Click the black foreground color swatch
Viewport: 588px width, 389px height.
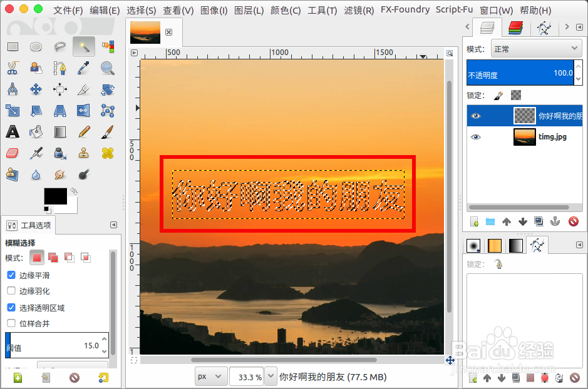coord(55,196)
